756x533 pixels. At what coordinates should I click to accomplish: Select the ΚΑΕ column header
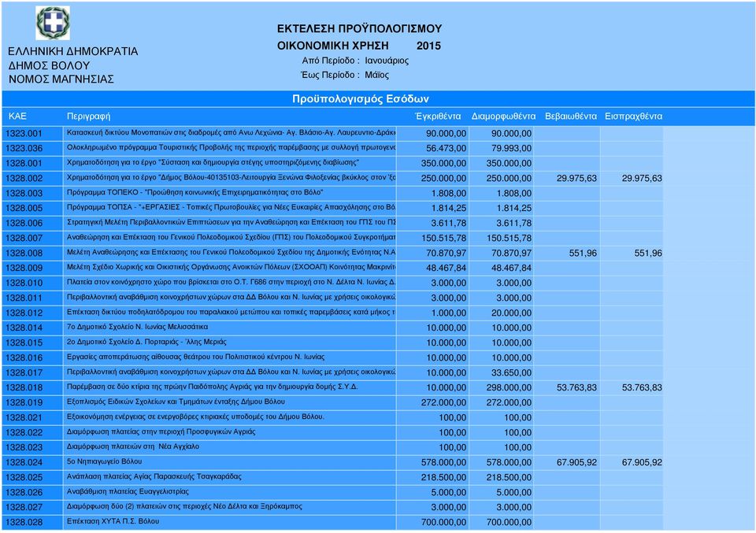point(17,117)
